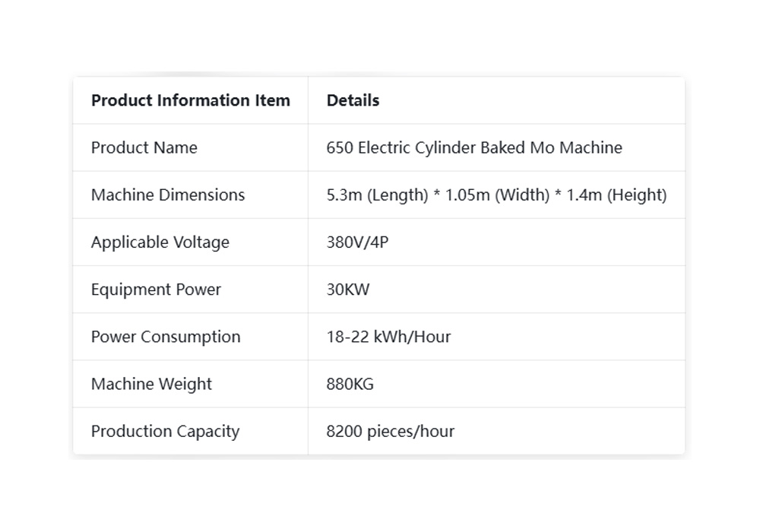Viewport: 760px width, 532px height.
Task: Click the word 'Item' in header
Action: point(272,100)
